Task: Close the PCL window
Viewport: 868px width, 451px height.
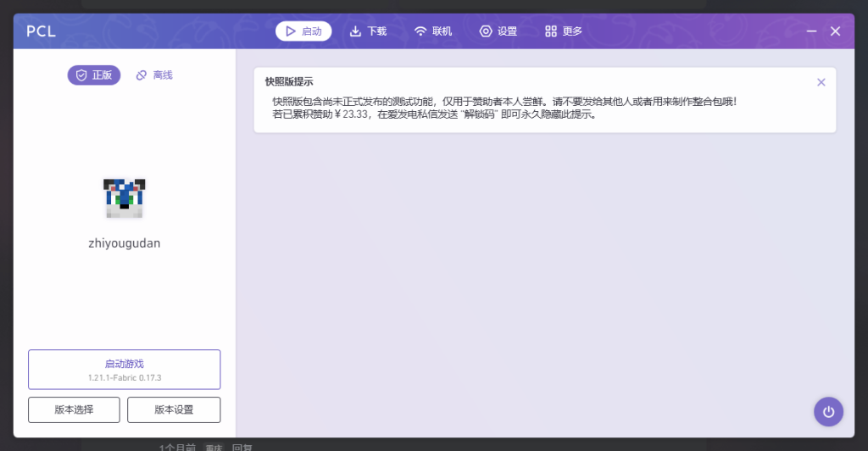Action: point(835,31)
